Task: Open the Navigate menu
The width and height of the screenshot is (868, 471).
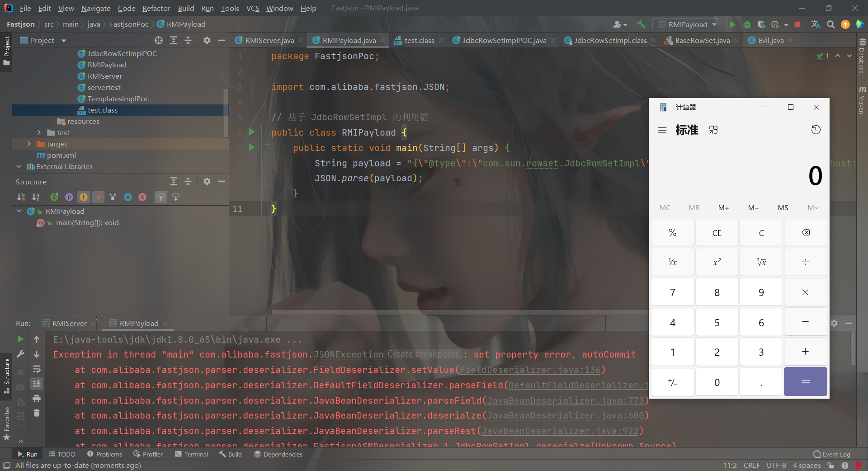Action: coord(96,8)
